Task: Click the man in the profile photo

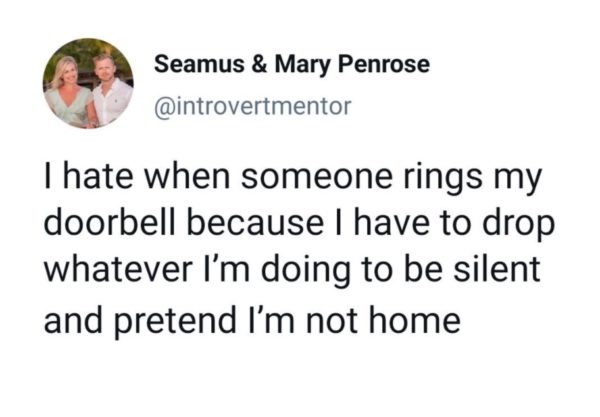Action: coord(108,90)
